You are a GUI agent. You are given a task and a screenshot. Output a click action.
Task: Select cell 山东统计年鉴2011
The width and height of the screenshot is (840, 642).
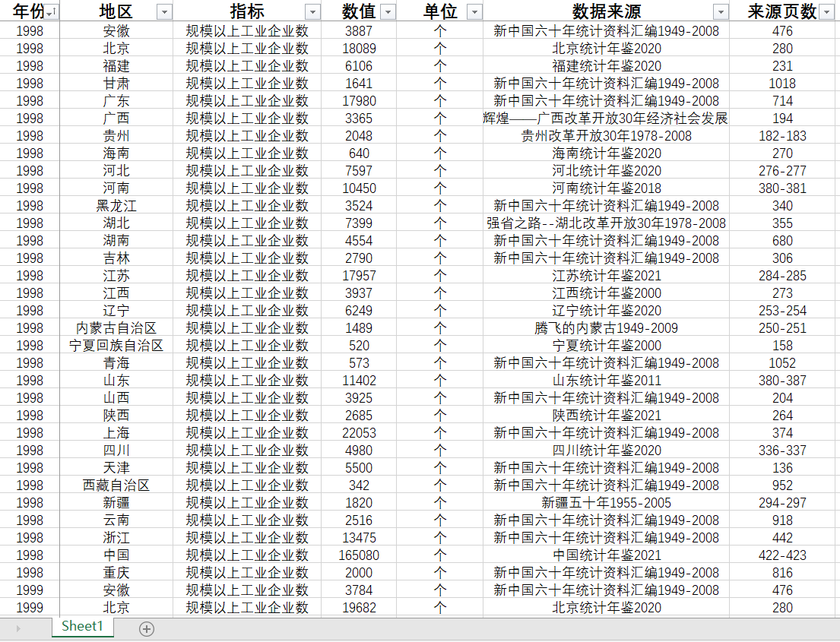[606, 380]
